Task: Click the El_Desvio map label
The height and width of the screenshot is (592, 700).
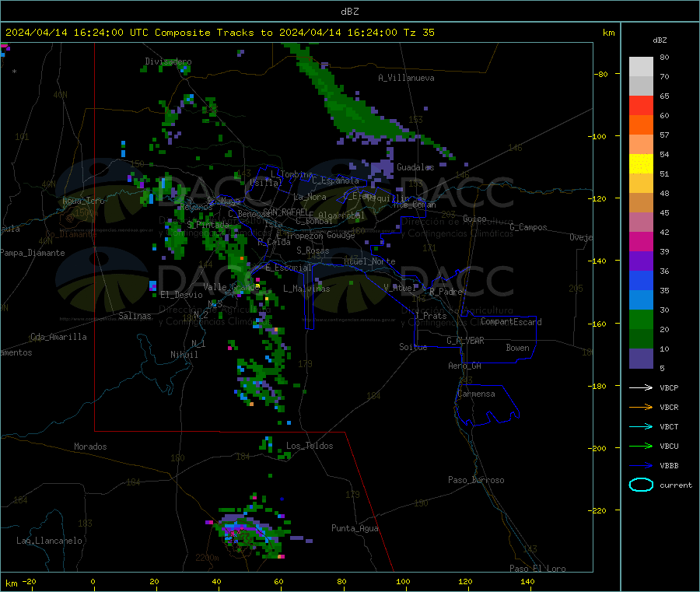Action: 182,295
